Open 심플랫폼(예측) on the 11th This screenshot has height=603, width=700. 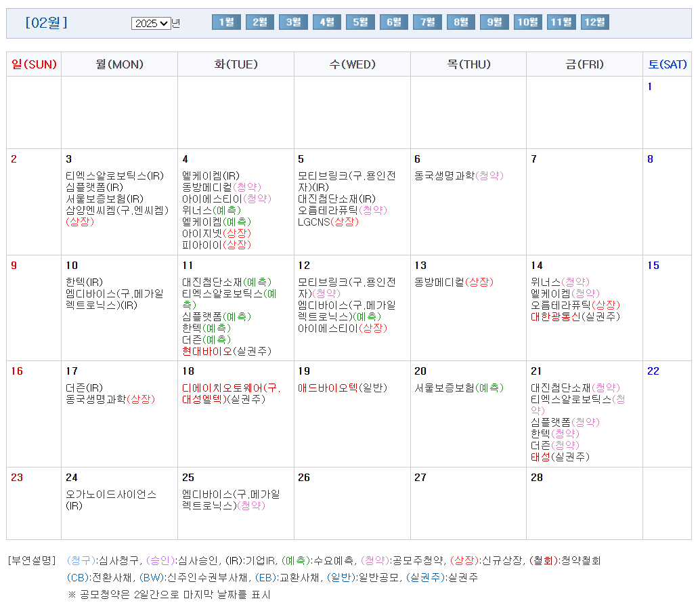217,316
